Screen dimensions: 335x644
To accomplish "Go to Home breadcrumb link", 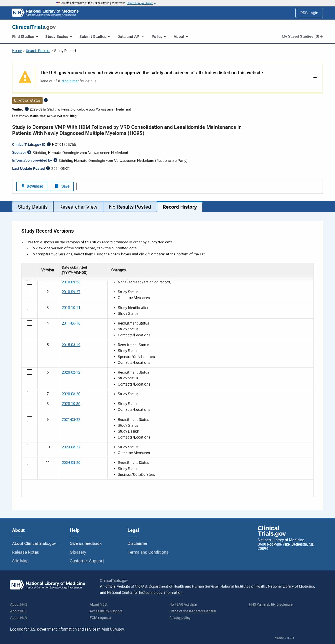I will pyautogui.click(x=17, y=51).
